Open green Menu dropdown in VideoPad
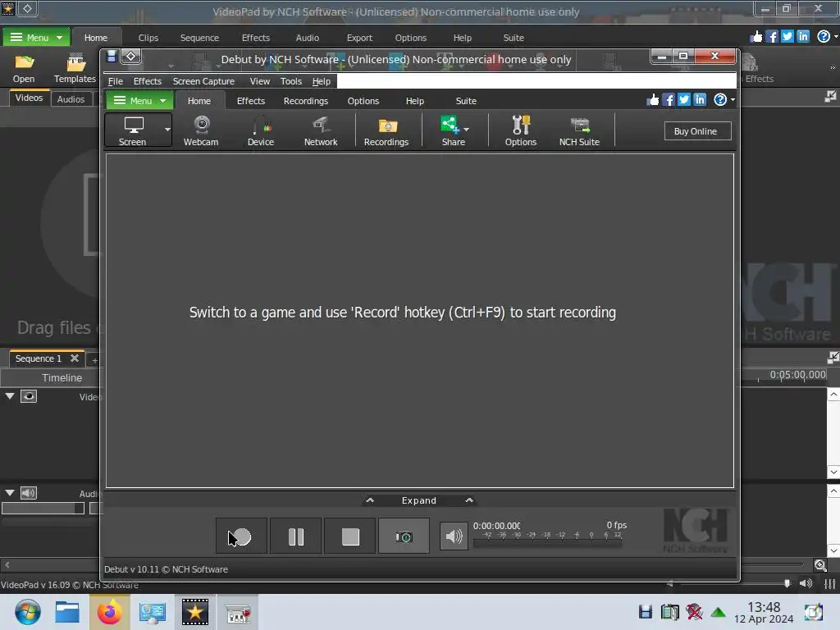This screenshot has height=630, width=840. pyautogui.click(x=36, y=38)
